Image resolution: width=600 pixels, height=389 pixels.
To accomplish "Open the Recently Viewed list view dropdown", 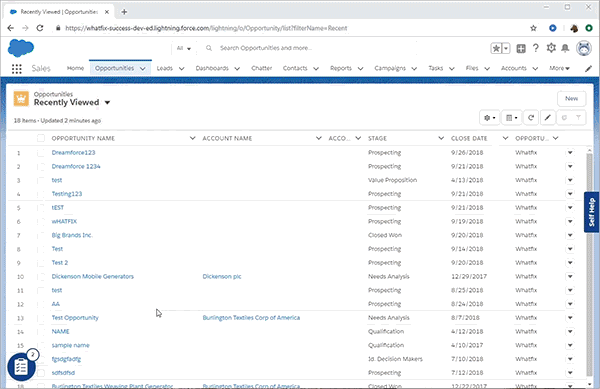I will (x=108, y=103).
